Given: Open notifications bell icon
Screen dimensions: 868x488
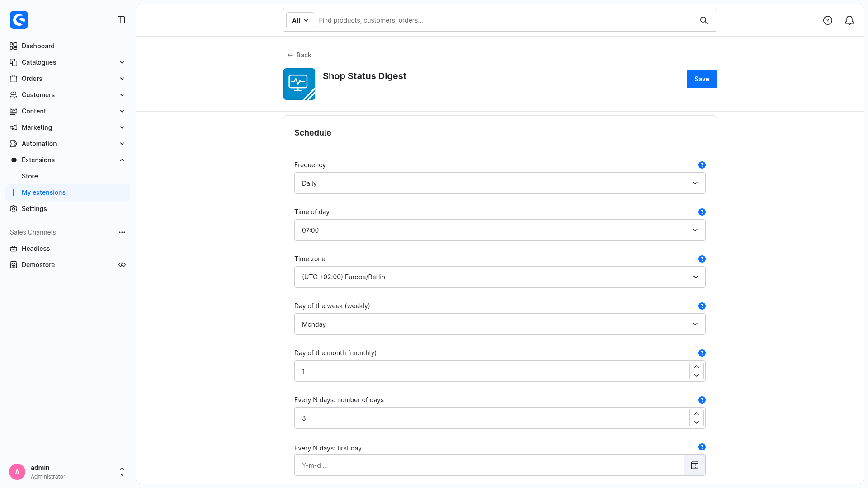Looking at the screenshot, I should [849, 20].
